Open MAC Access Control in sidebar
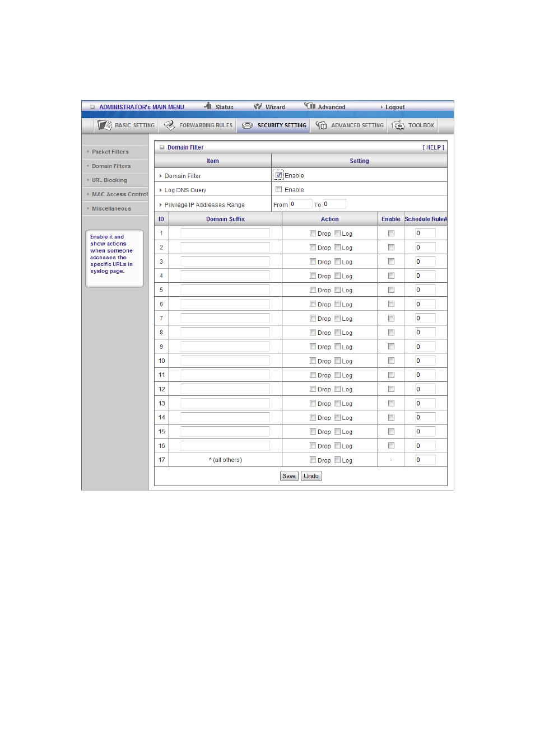This screenshot has height=756, width=535. coord(120,194)
